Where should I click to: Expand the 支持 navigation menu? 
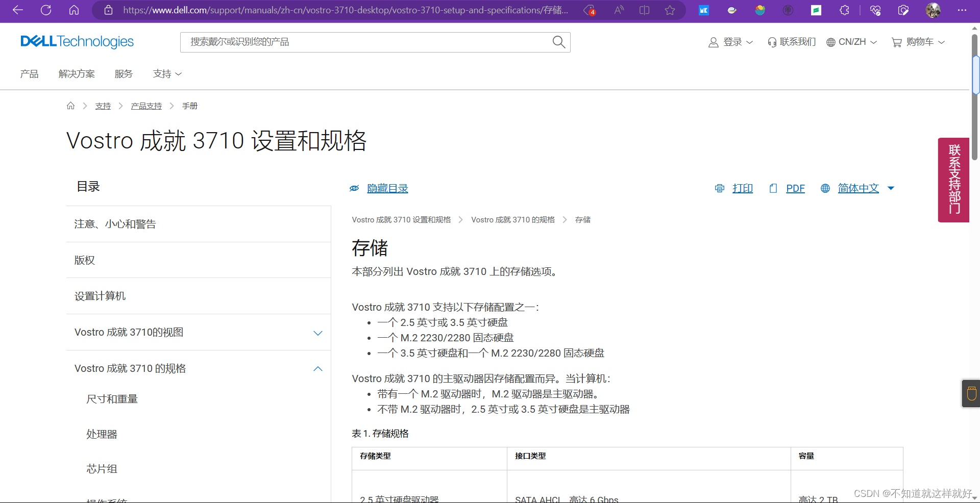coord(167,74)
